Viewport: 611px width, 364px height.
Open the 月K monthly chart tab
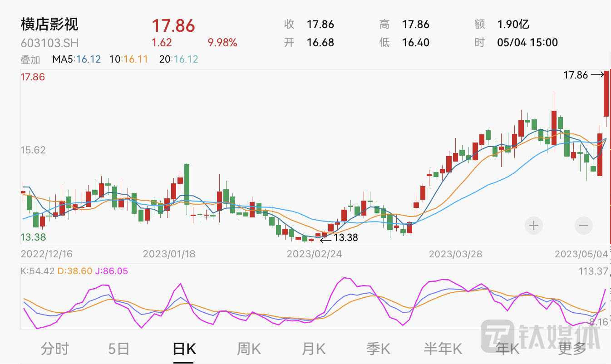pyautogui.click(x=314, y=349)
